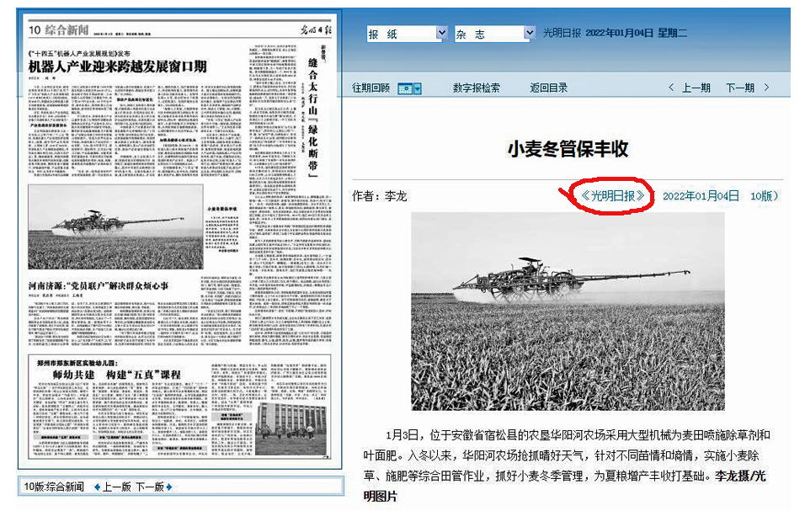Click the blue arrow before 上一版
Screen dimensions: 805x532
coord(97,487)
